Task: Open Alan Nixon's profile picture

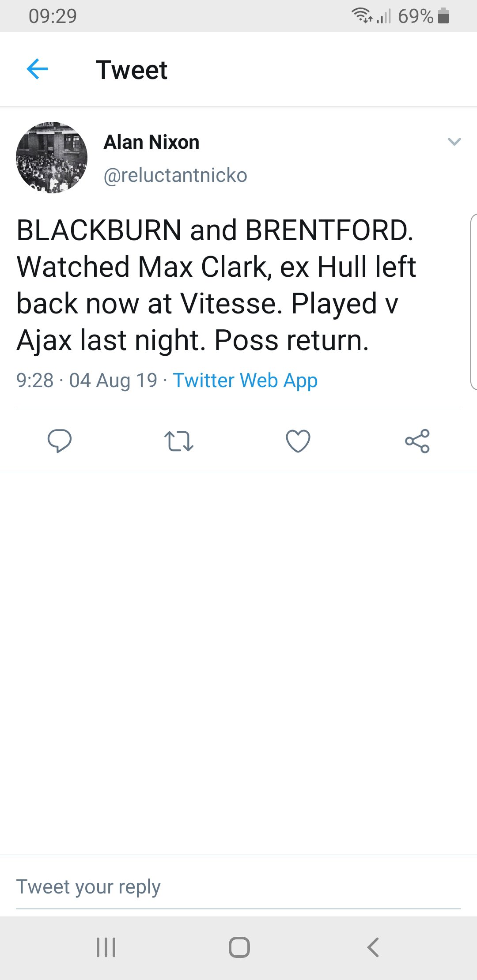Action: [52, 158]
